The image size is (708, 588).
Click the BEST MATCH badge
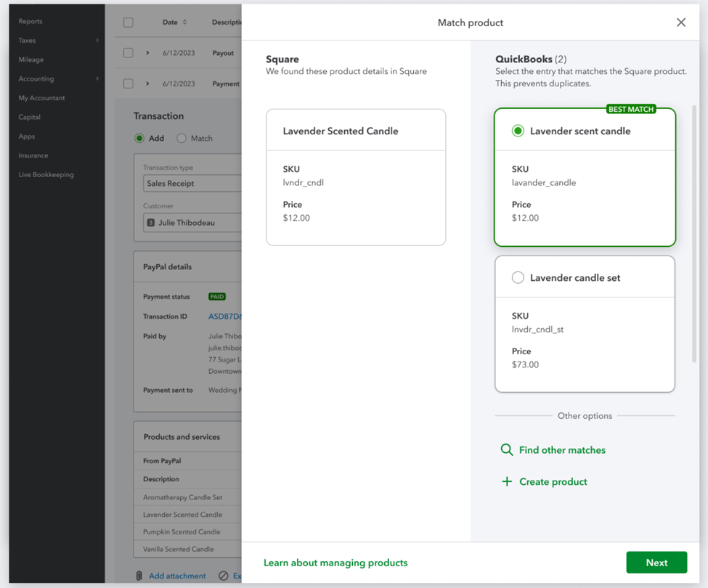pos(631,109)
